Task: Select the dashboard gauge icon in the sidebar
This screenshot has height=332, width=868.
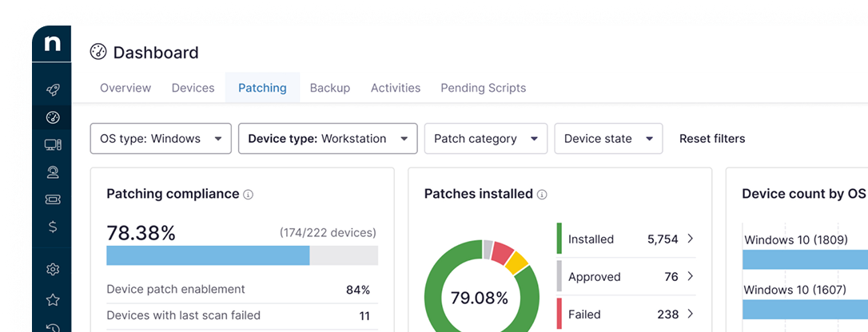Action: (53, 117)
